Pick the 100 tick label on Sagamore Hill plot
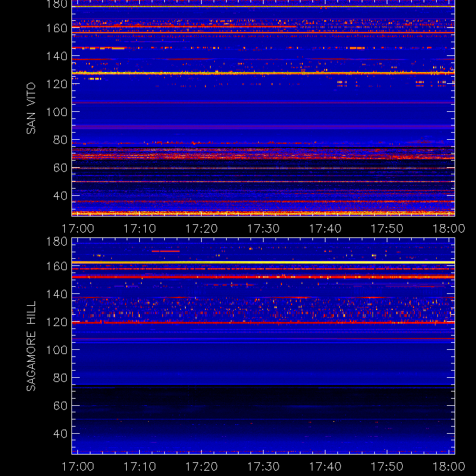The image size is (476, 476). 57,350
